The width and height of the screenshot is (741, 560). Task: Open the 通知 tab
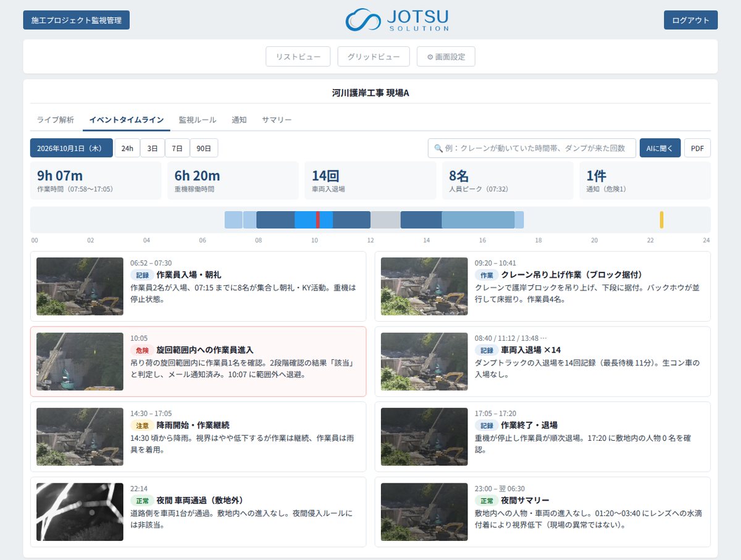click(239, 120)
